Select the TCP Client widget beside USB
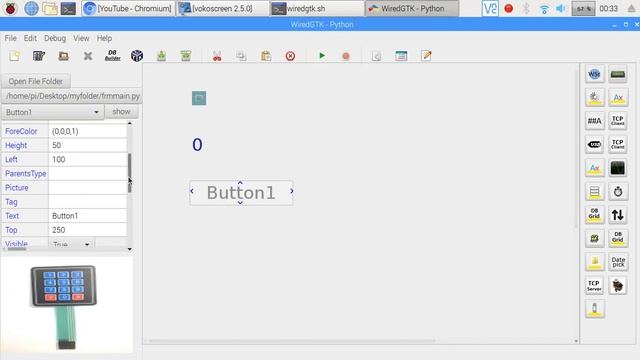Viewport: 640px width, 360px height. click(618, 144)
